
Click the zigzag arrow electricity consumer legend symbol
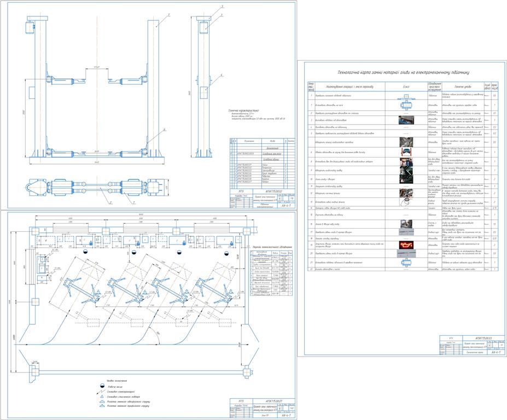102,391
